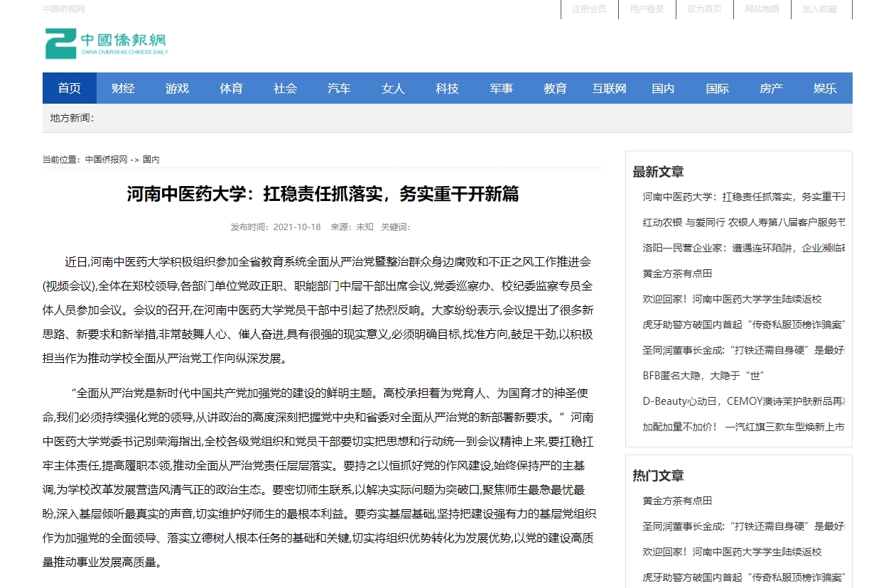Select the 房产 nav item

click(x=772, y=88)
